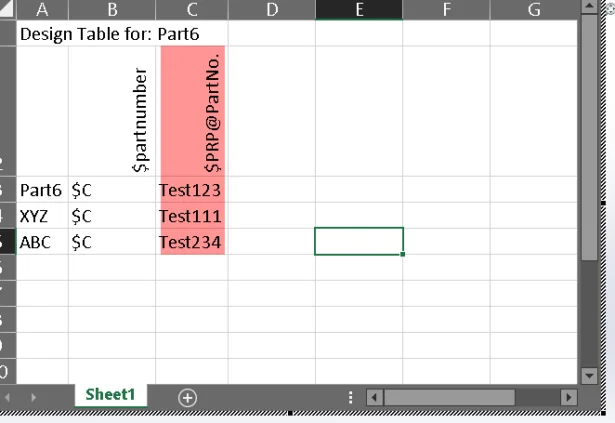Open the Sheet1 tab
Viewport: 615px width, 423px height.
(111, 395)
